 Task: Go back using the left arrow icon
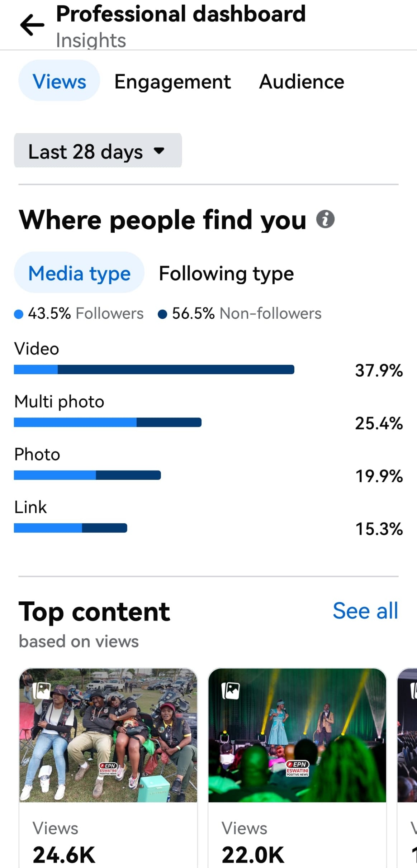[x=32, y=25]
